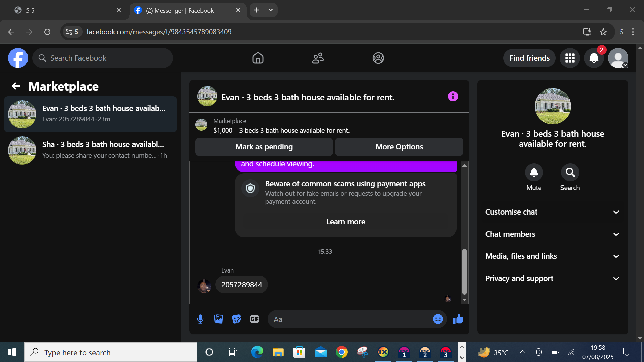
Task: Switch to the '5 5' browser tab
Action: tap(67, 10)
